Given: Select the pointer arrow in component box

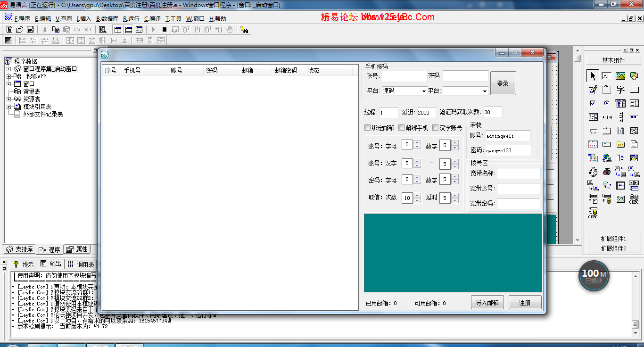Looking at the screenshot, I should (593, 76).
